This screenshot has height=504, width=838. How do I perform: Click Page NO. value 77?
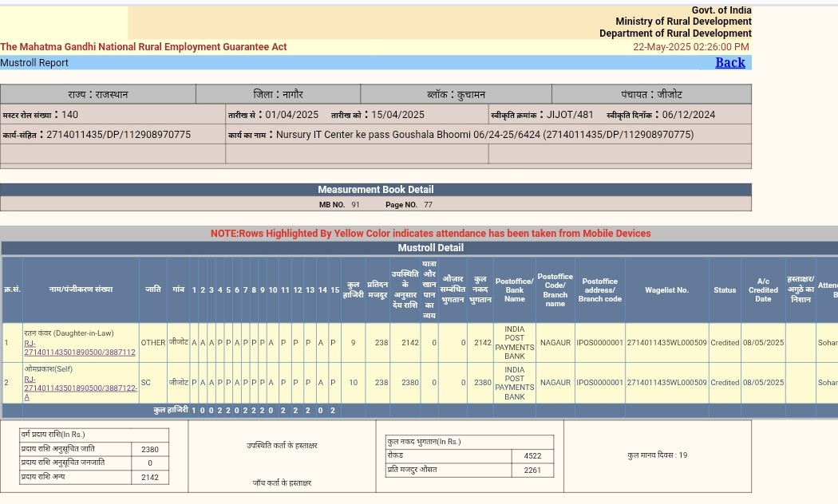point(428,204)
